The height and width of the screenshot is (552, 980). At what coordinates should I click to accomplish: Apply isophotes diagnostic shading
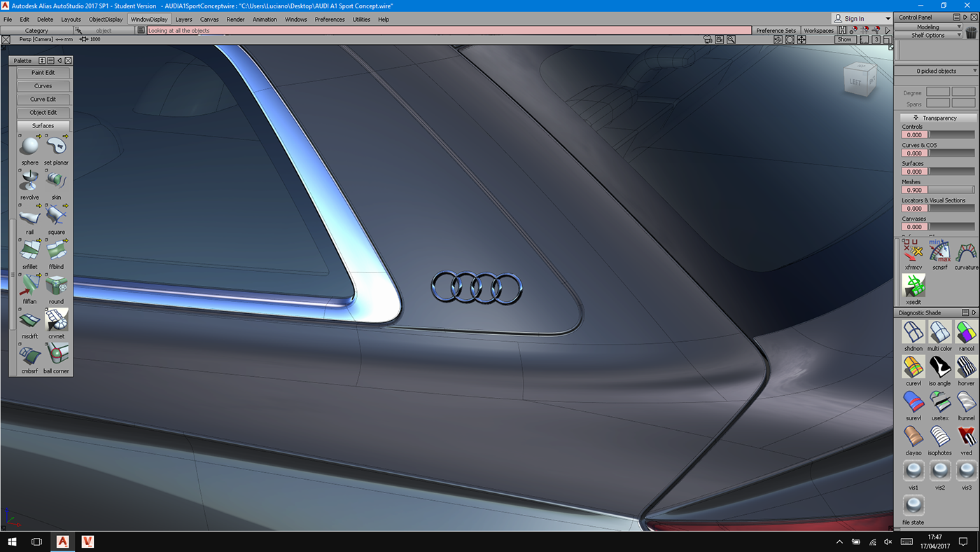click(940, 436)
